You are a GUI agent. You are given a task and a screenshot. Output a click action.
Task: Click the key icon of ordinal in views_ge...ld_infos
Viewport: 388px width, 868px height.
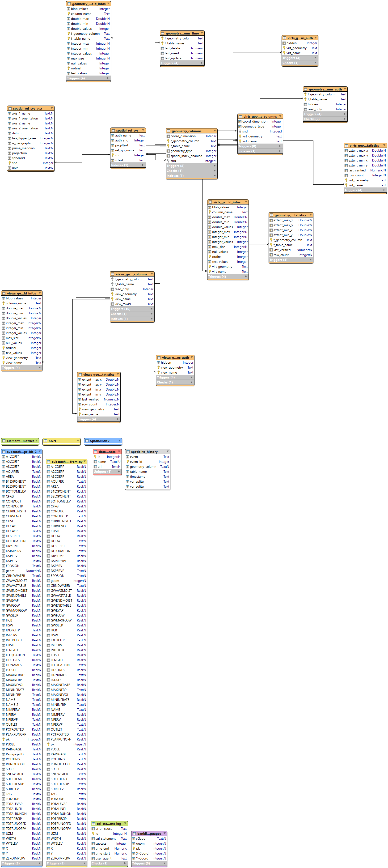tap(4, 348)
